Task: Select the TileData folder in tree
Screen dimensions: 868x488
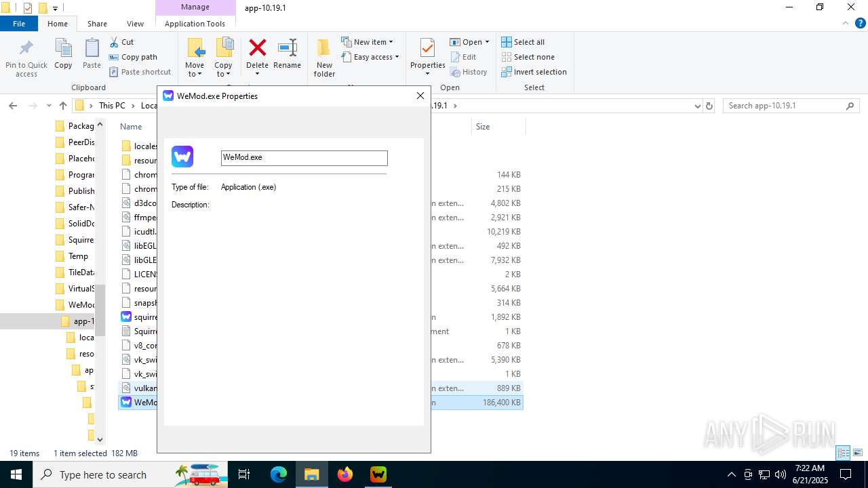Action: (75, 272)
